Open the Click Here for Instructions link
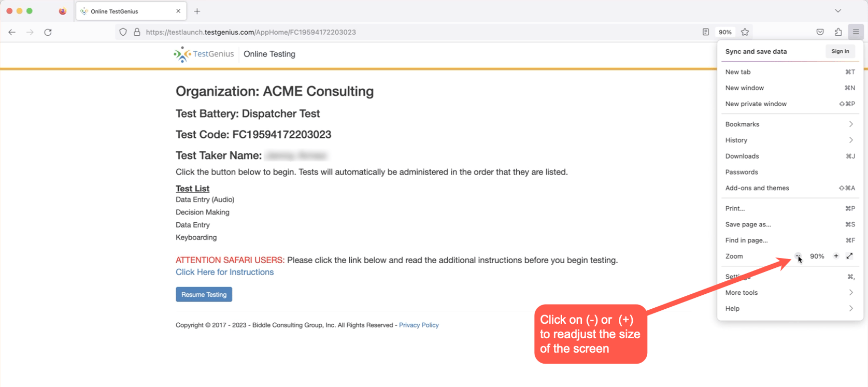 pos(224,272)
